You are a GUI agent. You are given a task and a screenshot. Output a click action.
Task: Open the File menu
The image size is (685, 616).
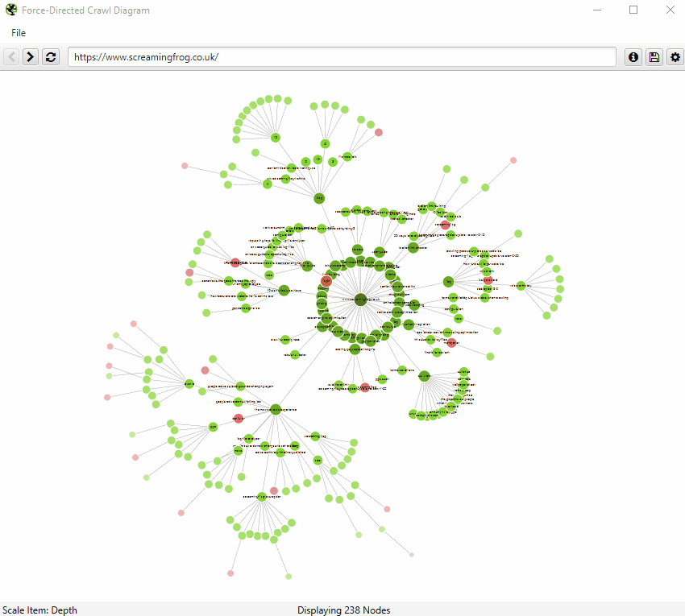pos(18,33)
